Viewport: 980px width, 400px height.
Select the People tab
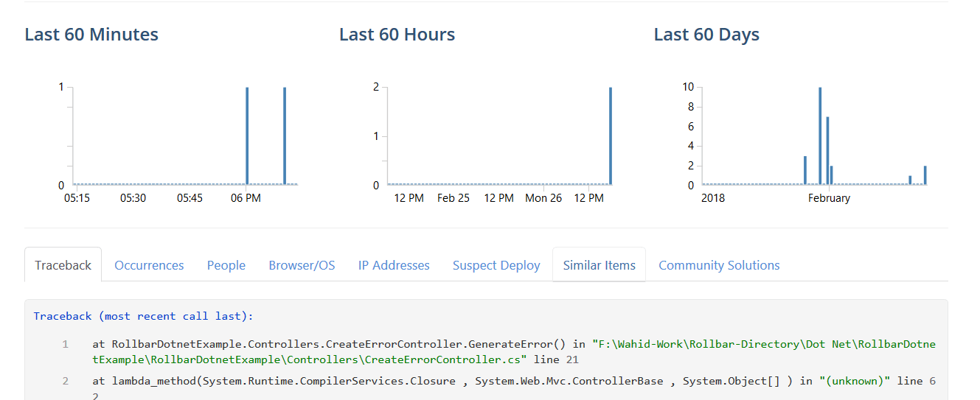(226, 265)
